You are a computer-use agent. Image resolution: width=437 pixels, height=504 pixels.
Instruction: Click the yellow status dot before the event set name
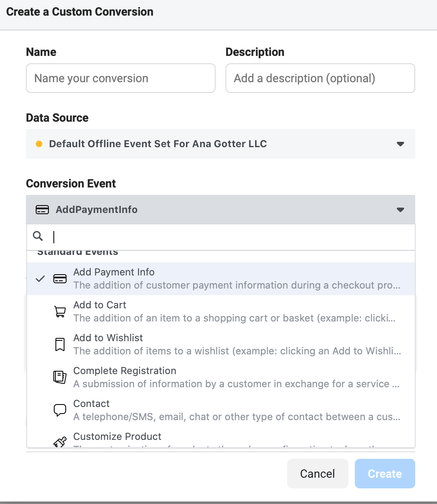39,144
